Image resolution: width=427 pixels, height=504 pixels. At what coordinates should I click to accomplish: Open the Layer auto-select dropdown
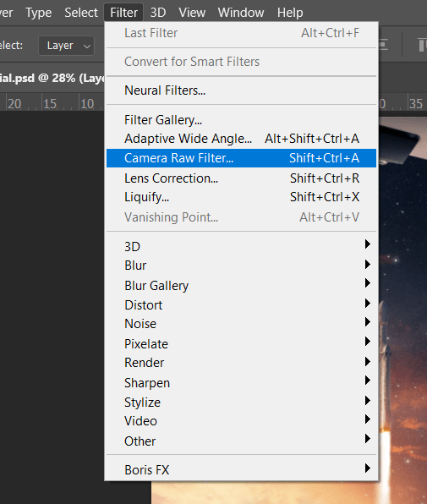coord(67,46)
